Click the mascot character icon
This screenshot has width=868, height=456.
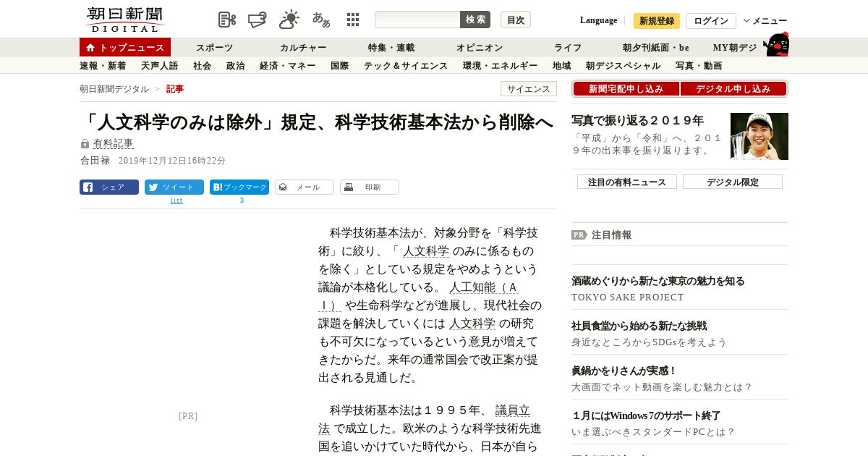coord(776,44)
